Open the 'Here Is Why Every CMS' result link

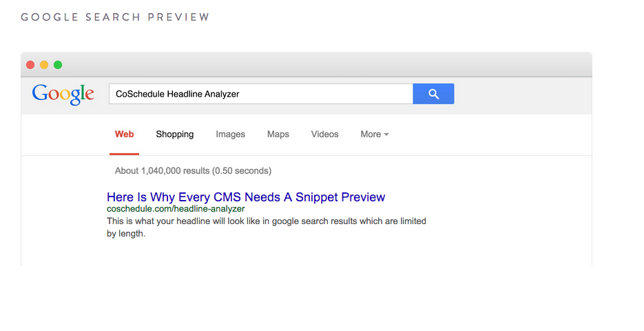[x=246, y=197]
